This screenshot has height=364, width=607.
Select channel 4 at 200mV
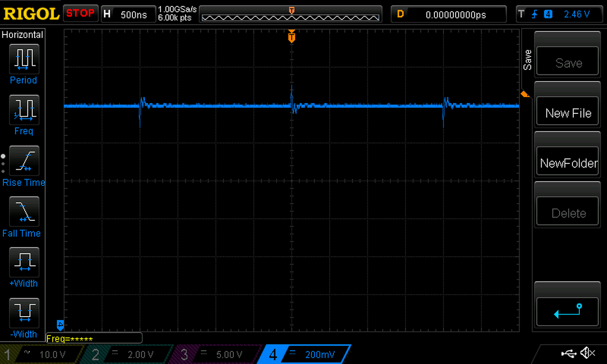point(305,355)
